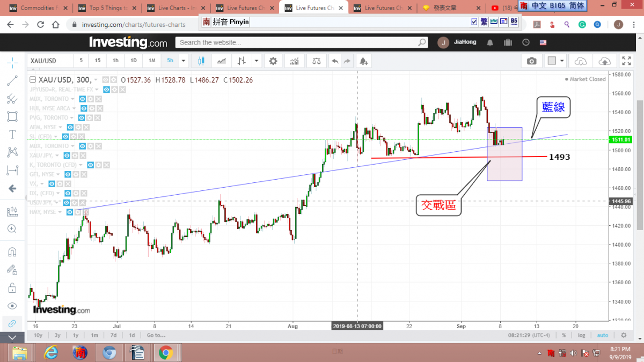The width and height of the screenshot is (644, 362).
Task: Open the chart color swatch box
Action: tap(552, 61)
